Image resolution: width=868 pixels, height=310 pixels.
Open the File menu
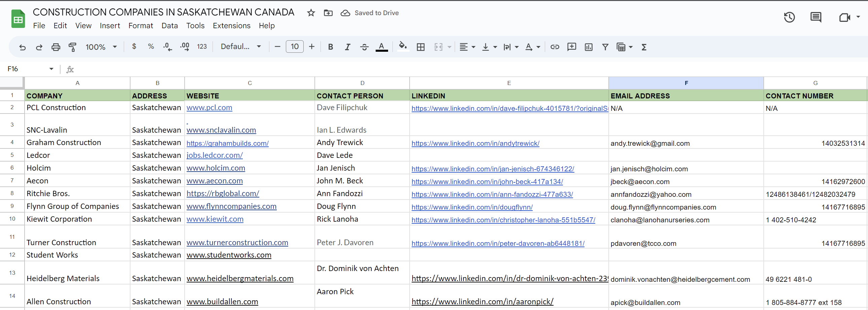(39, 26)
